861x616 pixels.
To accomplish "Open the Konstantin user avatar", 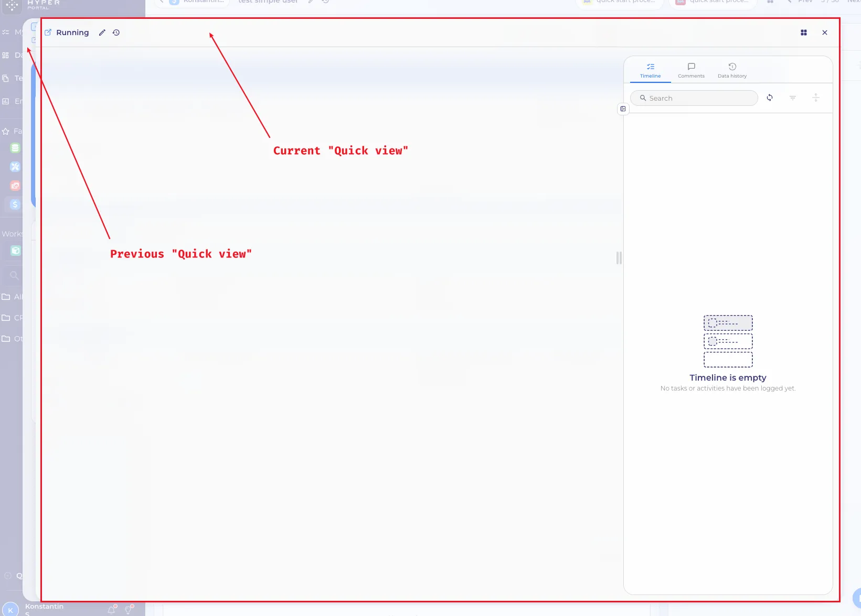I will 10,610.
